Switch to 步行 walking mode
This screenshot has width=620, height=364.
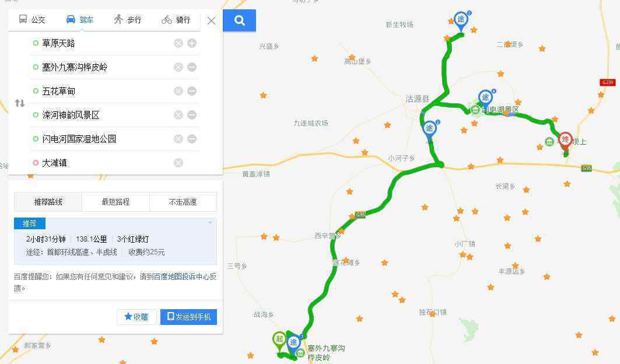pyautogui.click(x=127, y=19)
